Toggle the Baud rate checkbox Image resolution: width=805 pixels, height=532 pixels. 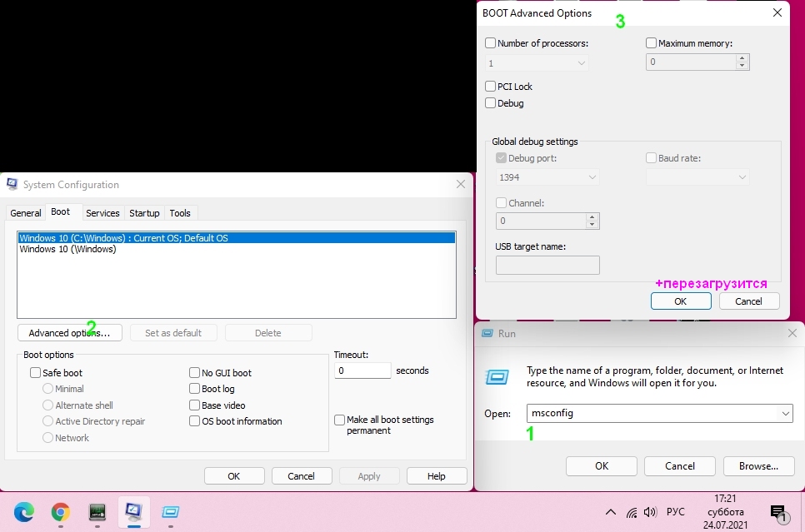[x=651, y=158]
